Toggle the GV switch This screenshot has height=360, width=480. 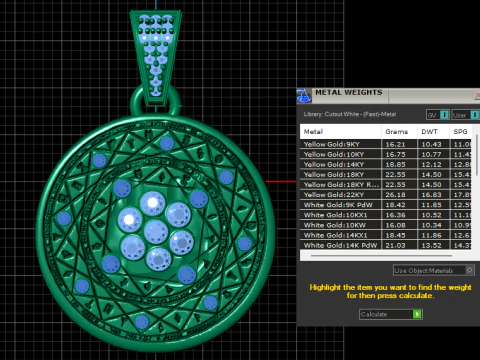(x=438, y=115)
